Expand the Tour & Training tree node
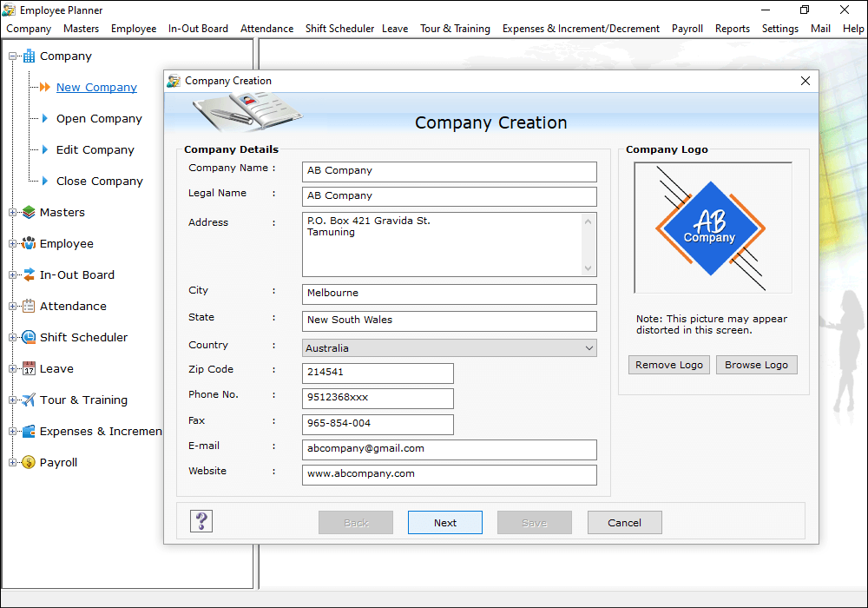Screen dimensions: 868x608 [12, 400]
